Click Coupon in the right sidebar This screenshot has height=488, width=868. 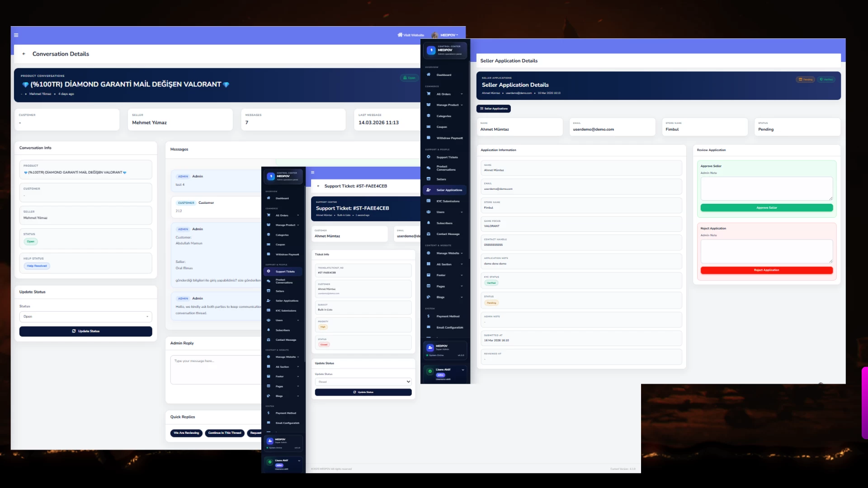[442, 127]
